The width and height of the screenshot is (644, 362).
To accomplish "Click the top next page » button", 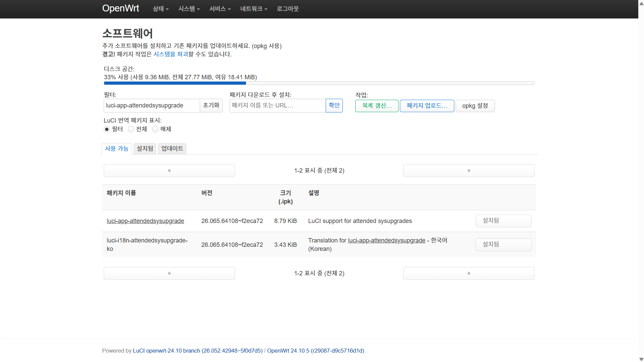I will click(468, 171).
